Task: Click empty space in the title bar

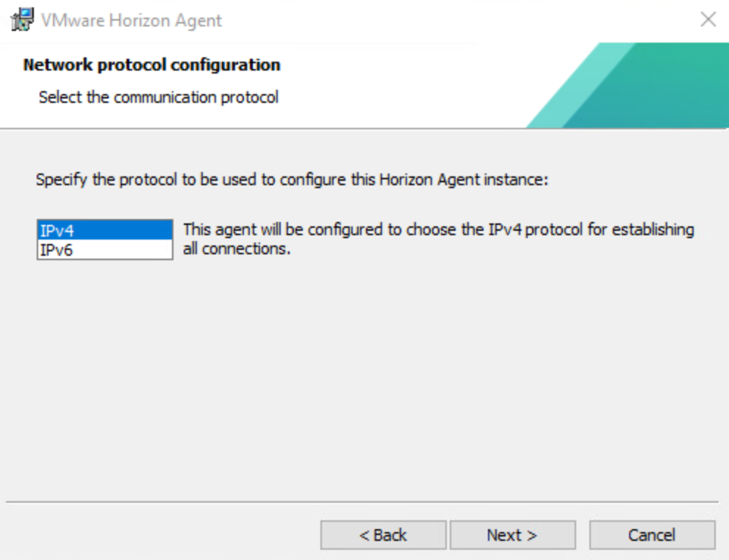Action: [x=441, y=20]
